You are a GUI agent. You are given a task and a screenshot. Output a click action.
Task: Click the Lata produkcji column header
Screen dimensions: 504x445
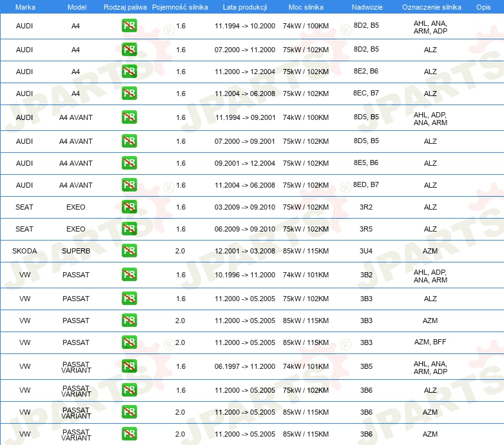[244, 7]
